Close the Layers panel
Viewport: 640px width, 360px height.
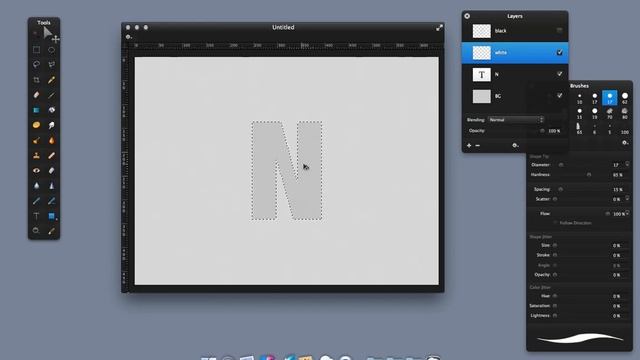467,16
